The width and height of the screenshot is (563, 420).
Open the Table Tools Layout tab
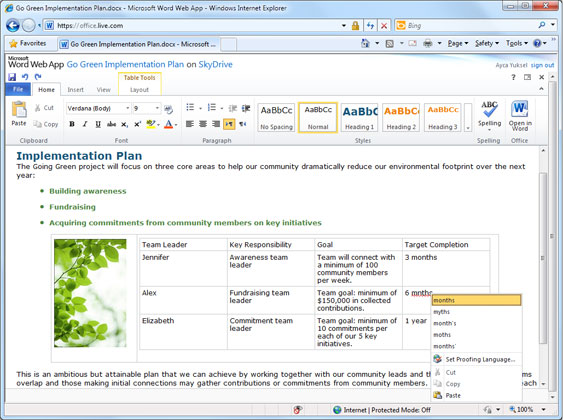[139, 90]
